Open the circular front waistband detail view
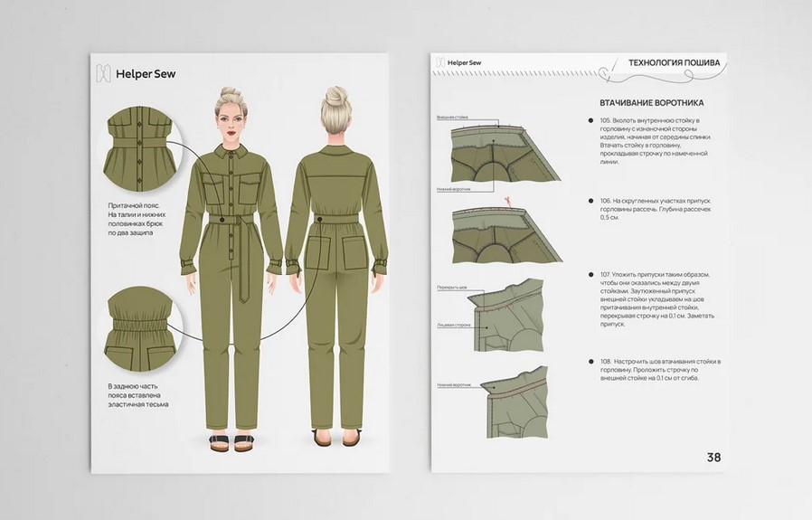The height and width of the screenshot is (520, 812). coord(143,147)
